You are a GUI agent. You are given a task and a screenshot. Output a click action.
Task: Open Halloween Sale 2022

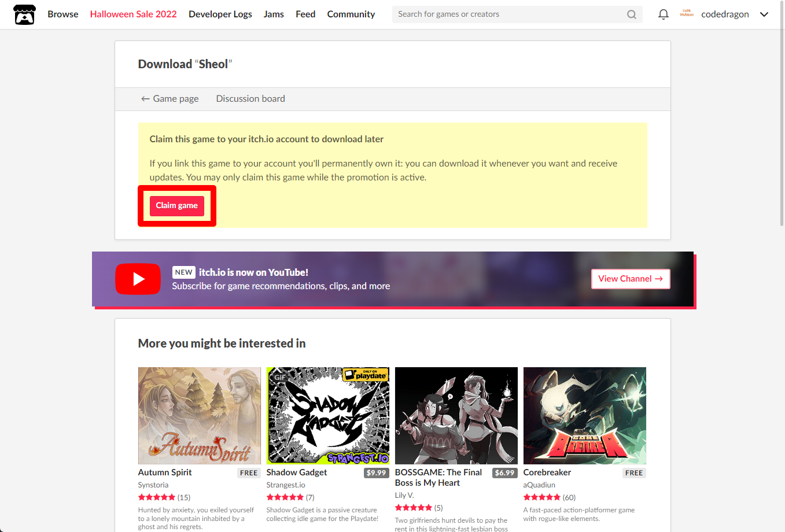[134, 14]
